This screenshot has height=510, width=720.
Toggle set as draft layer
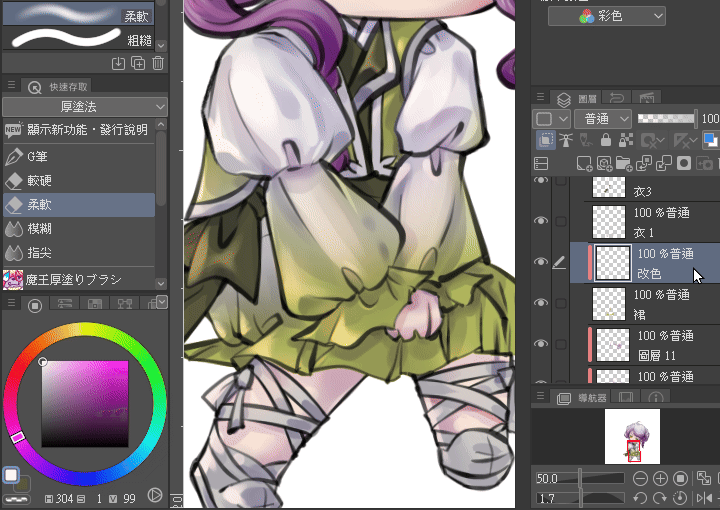point(586,140)
